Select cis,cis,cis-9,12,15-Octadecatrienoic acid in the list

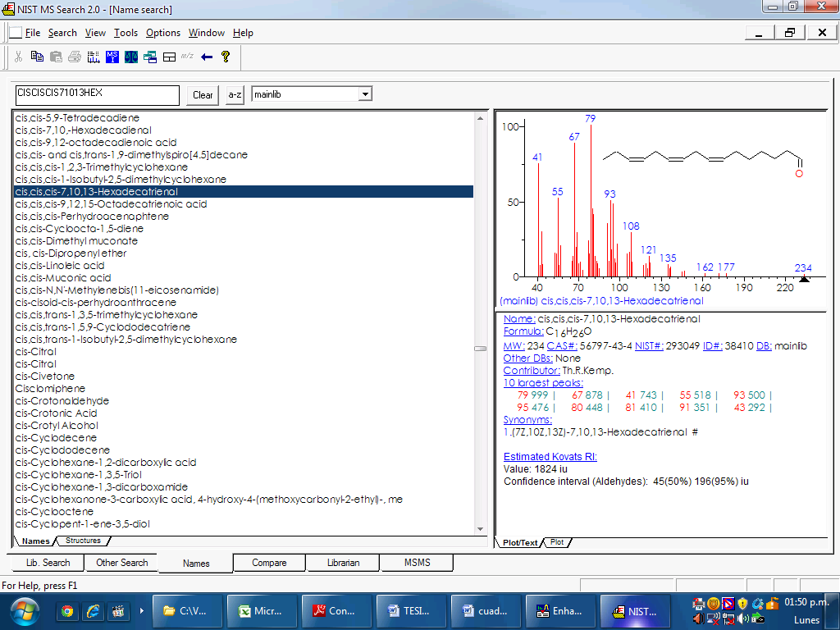tap(244, 204)
